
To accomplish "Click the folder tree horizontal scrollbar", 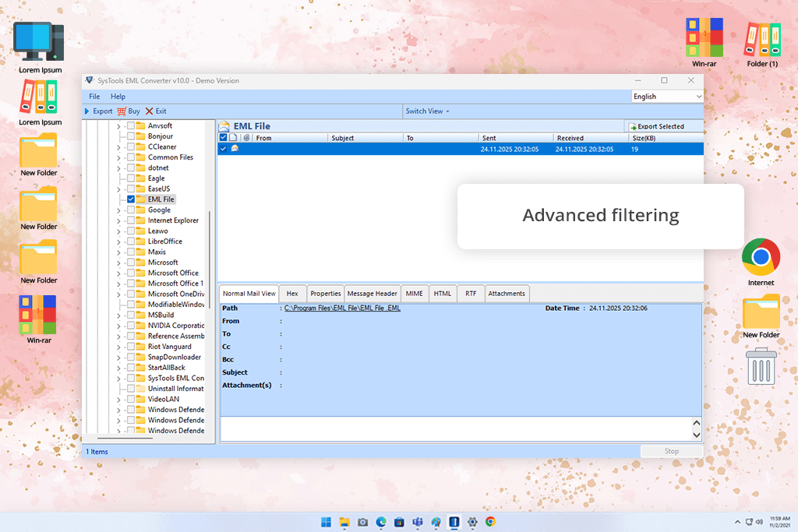I will 125,438.
